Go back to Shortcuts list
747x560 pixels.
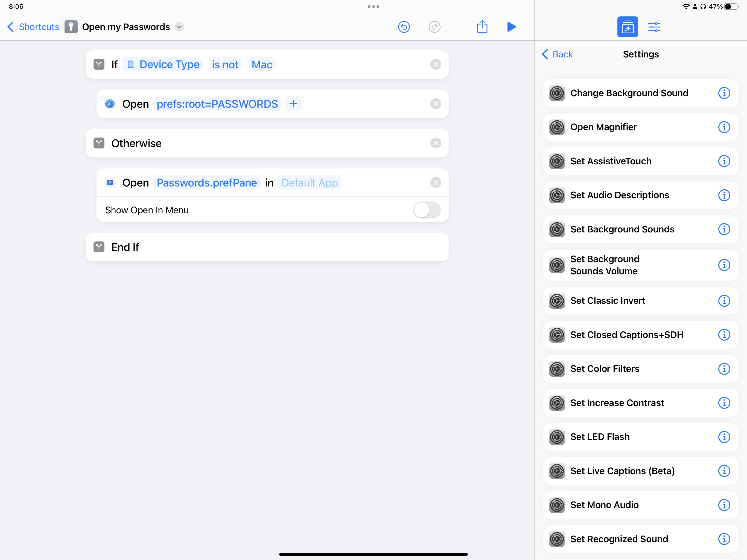tap(33, 27)
